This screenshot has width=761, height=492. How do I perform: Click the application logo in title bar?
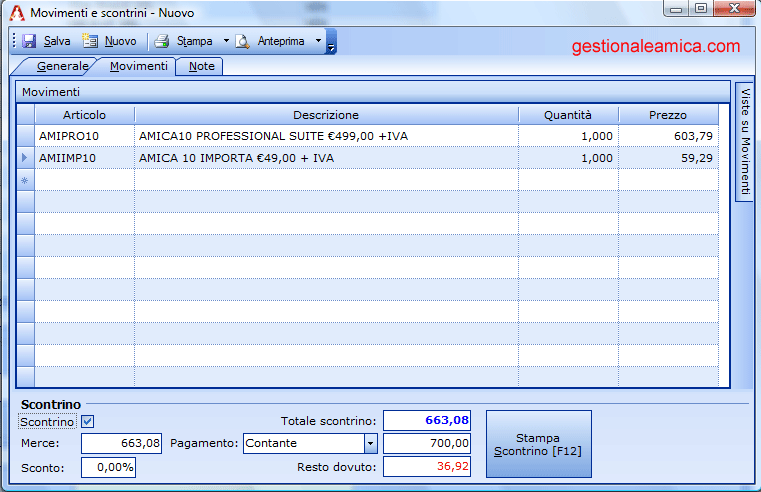(x=15, y=13)
